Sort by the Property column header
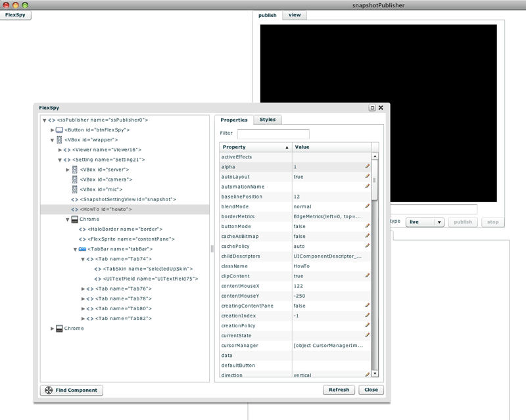 [x=255, y=147]
